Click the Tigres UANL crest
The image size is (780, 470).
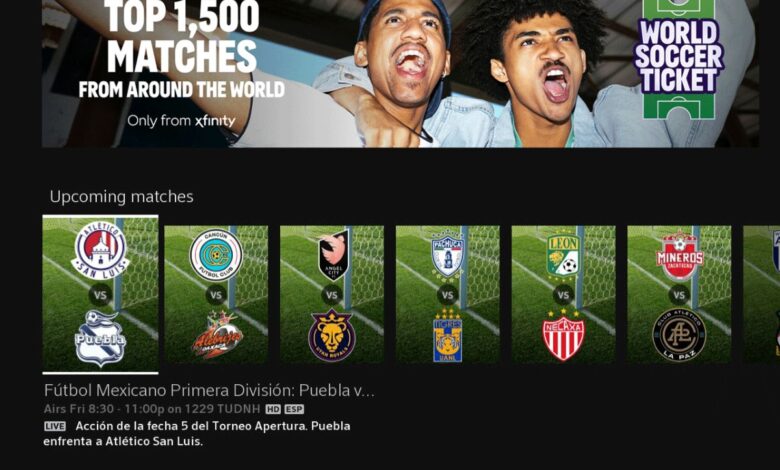(448, 335)
